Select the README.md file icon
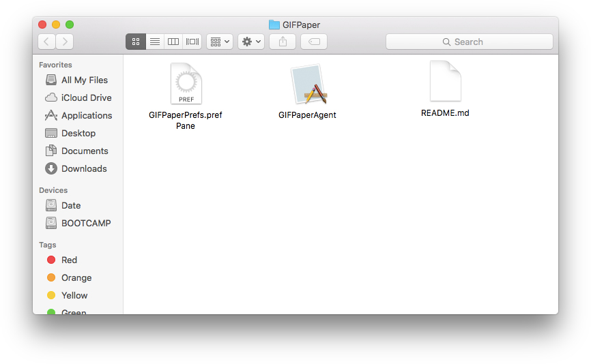The image size is (591, 364). click(x=445, y=81)
